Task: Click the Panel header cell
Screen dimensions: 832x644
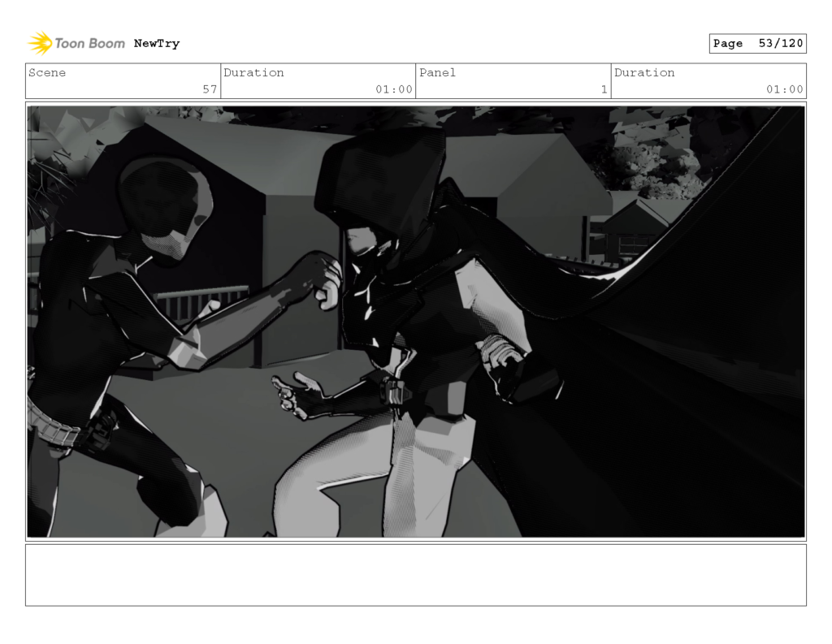Action: [437, 72]
